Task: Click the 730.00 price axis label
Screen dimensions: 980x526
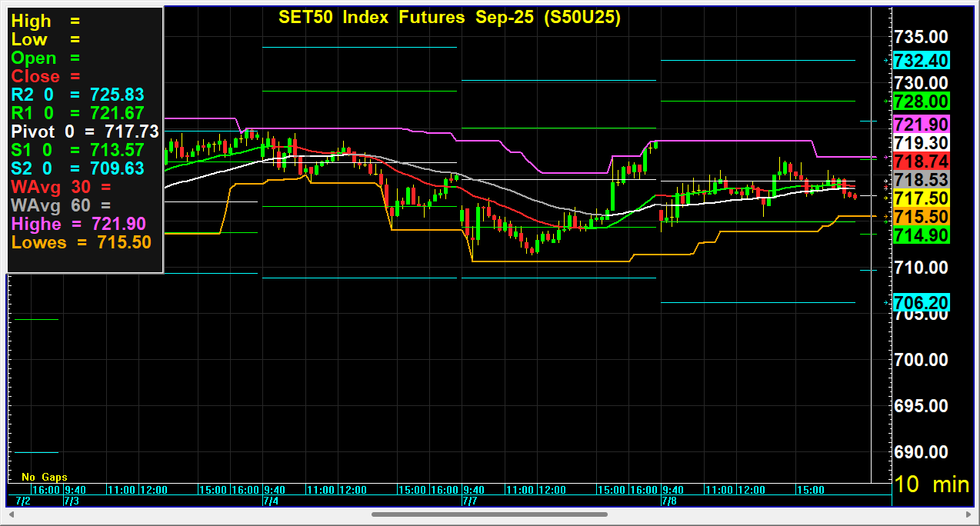Action: tap(921, 82)
